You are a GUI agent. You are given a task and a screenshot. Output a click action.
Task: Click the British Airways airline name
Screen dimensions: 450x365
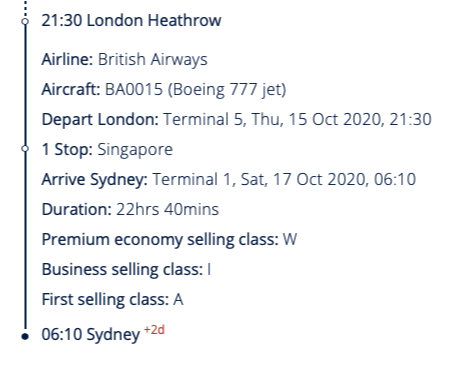click(153, 59)
